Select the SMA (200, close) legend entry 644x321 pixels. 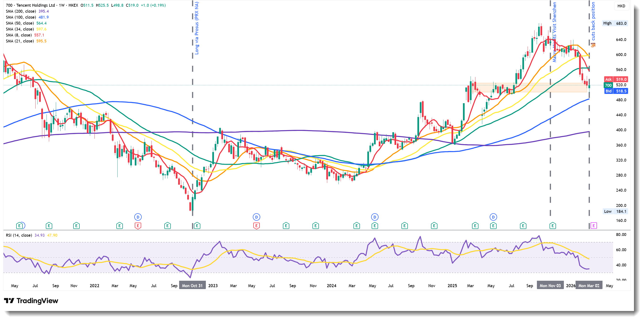(21, 11)
